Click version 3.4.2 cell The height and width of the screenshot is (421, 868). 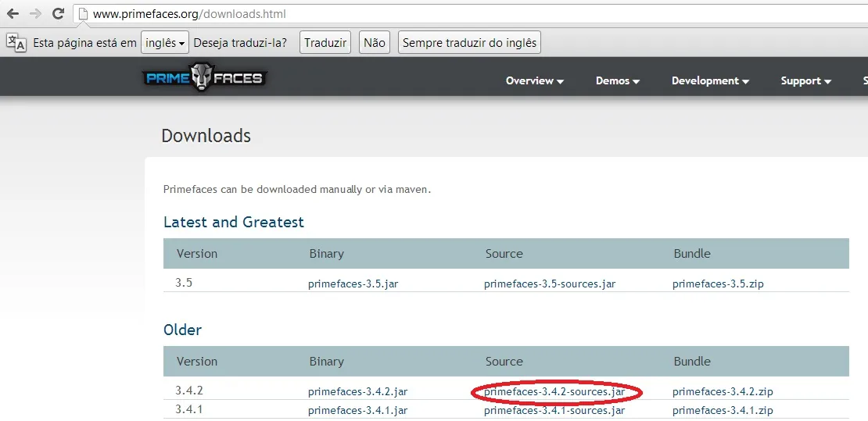[x=189, y=391]
